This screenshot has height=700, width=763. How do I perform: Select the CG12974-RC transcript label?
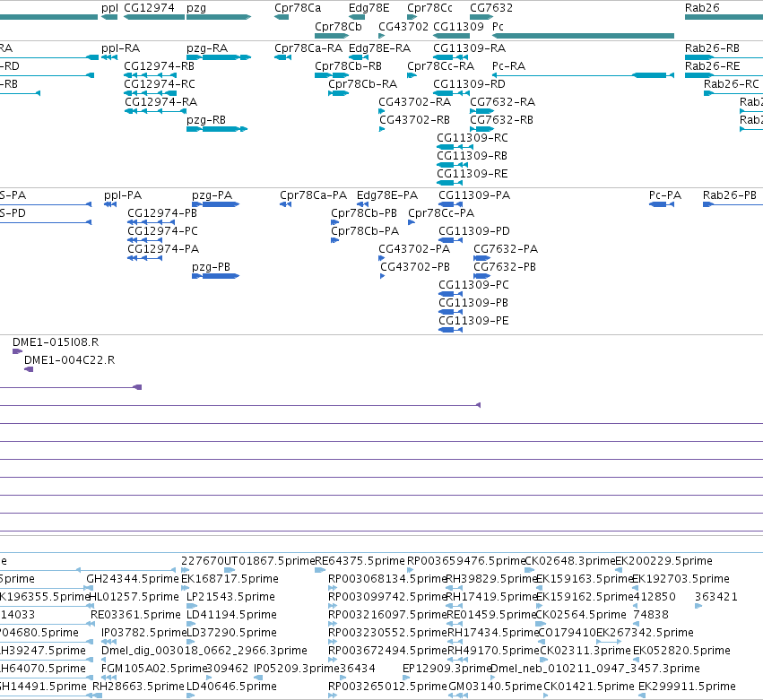tap(160, 84)
